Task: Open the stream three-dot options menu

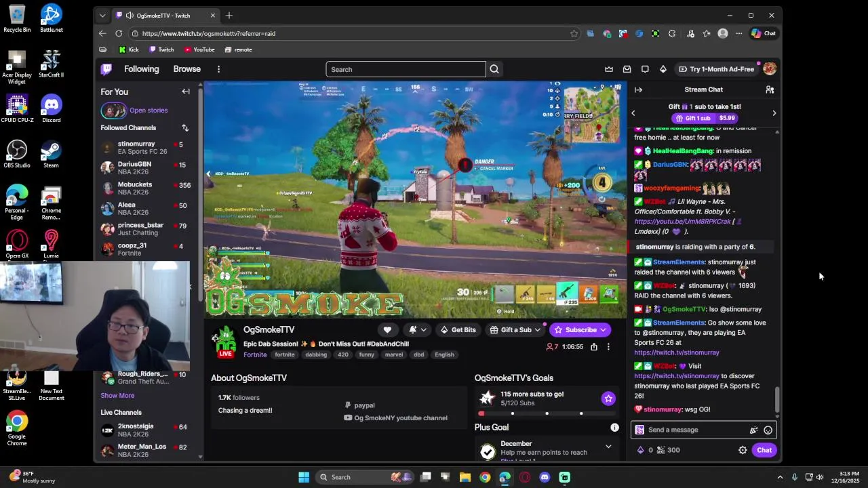Action: click(608, 346)
